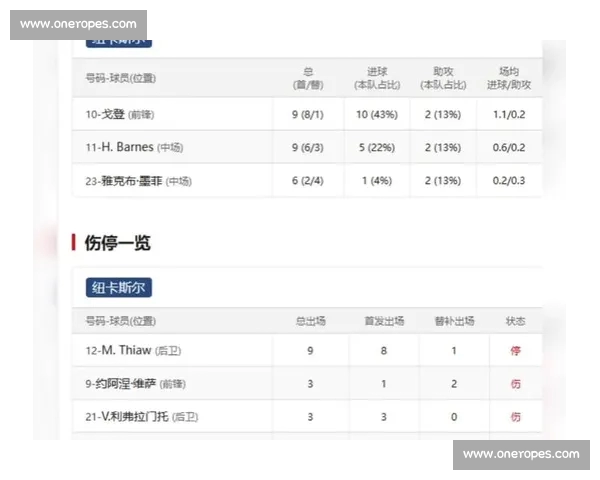
Task: Click per-game value 0.2/0.3
Action: pos(509,181)
